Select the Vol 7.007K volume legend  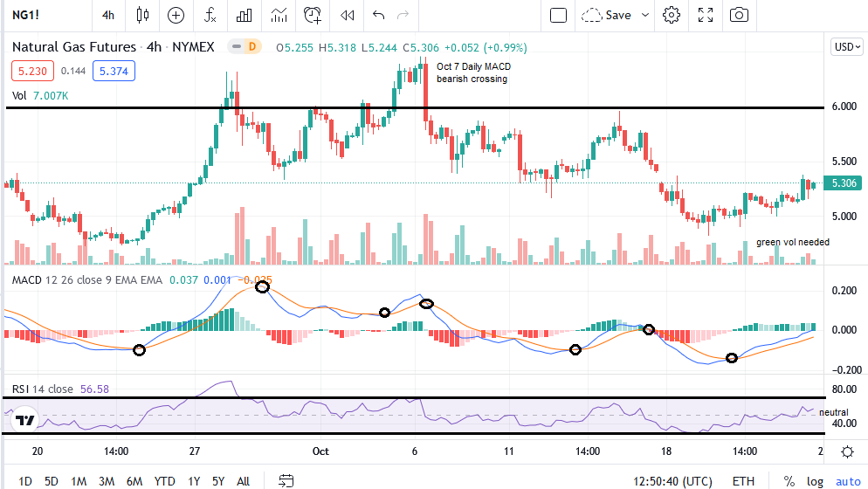click(x=40, y=96)
